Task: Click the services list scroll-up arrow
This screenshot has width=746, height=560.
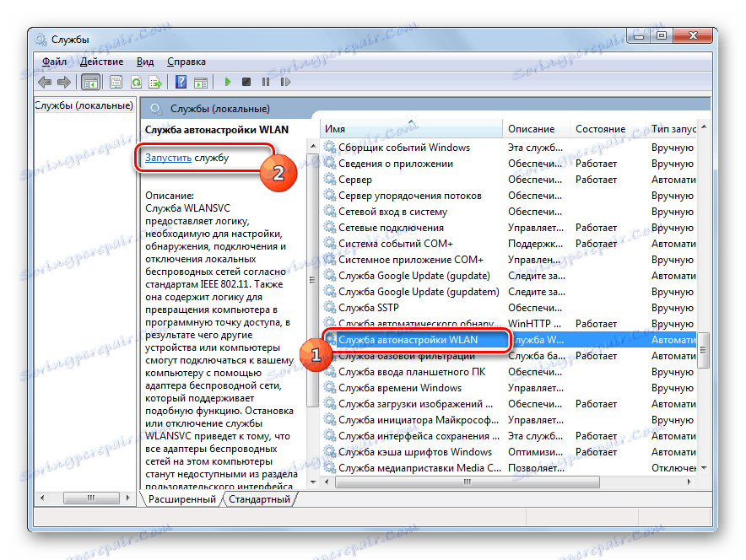Action: click(704, 127)
